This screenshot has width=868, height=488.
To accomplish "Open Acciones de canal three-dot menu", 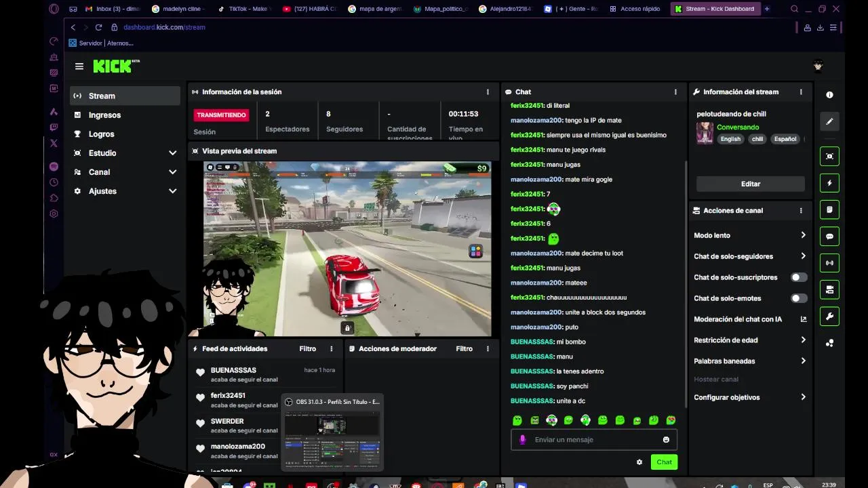I will (x=800, y=211).
